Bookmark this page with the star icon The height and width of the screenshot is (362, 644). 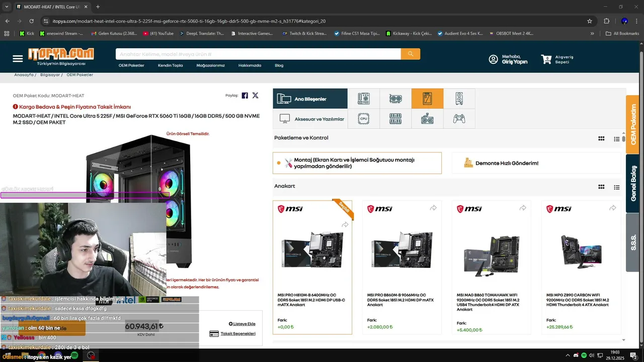coord(590,21)
